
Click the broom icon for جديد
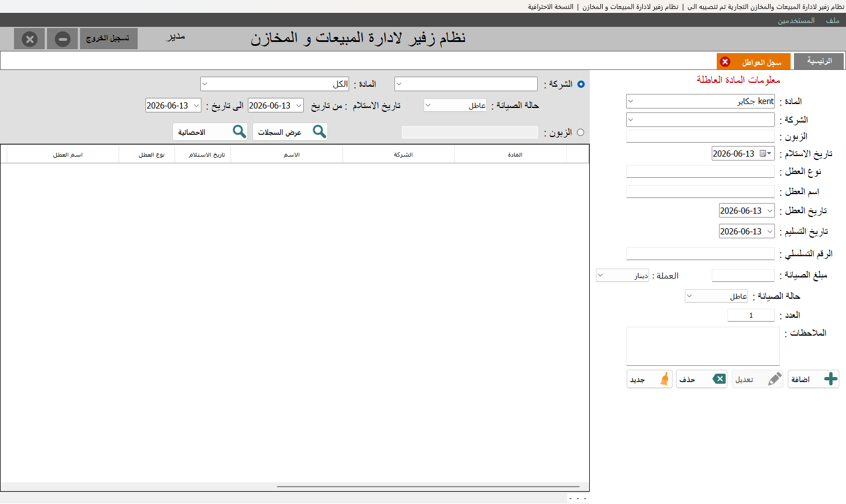pos(664,379)
